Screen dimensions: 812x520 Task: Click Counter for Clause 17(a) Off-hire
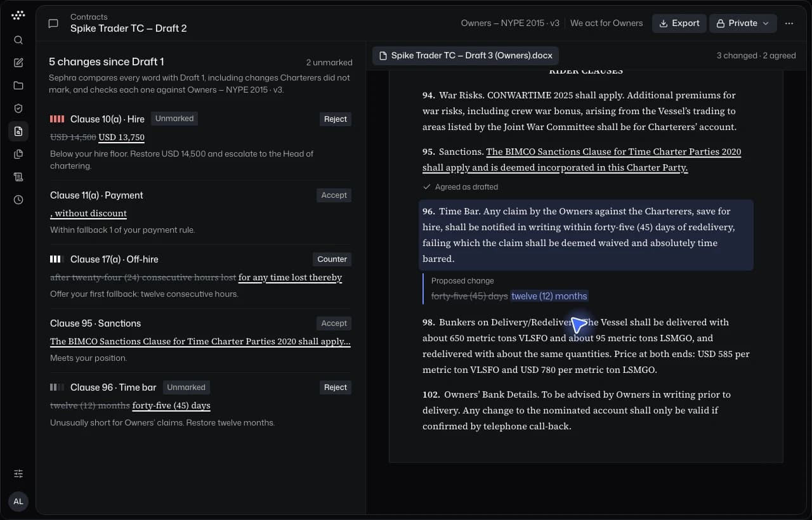pyautogui.click(x=332, y=259)
